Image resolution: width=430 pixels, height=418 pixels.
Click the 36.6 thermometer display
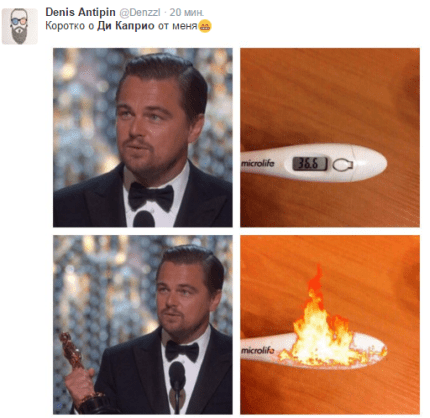point(310,163)
